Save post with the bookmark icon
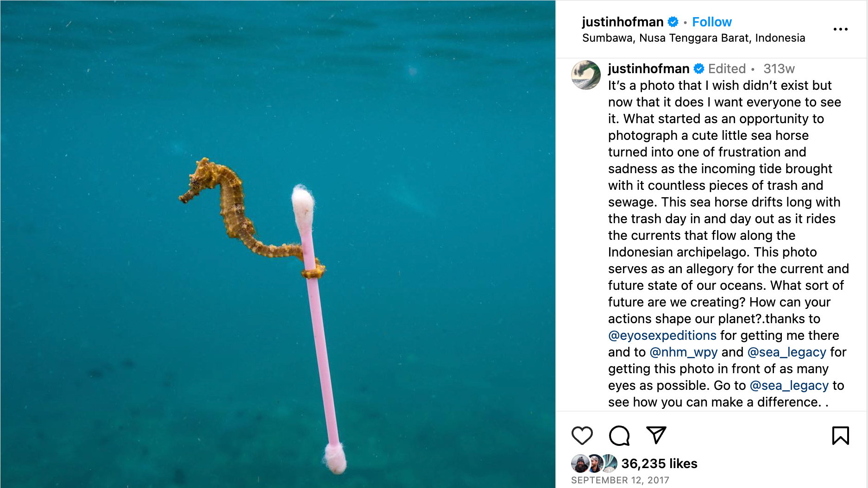Screen dimensions: 868x488 840,435
